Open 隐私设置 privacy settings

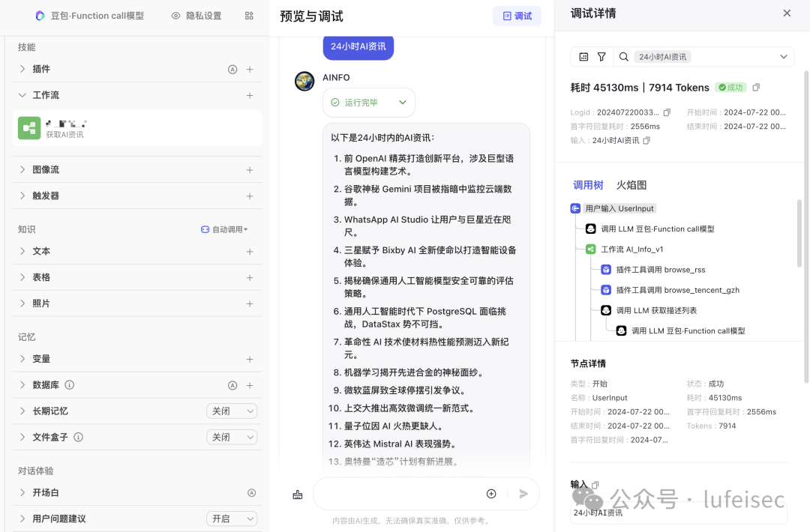tap(196, 16)
